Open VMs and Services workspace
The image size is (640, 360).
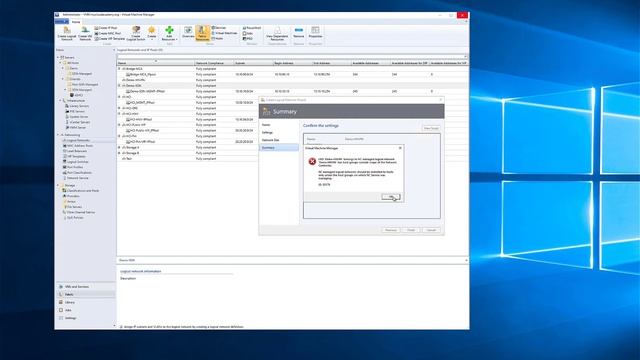[85, 287]
